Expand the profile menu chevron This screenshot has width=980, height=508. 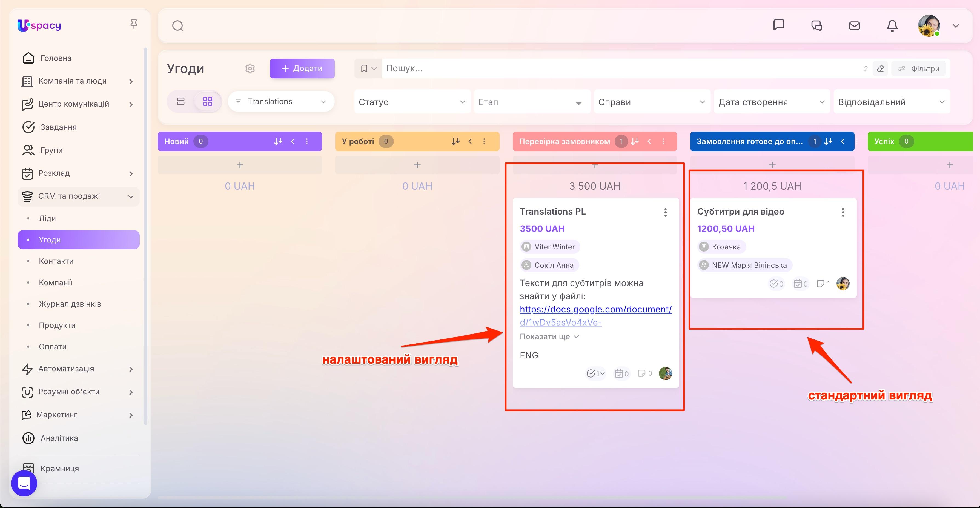956,26
